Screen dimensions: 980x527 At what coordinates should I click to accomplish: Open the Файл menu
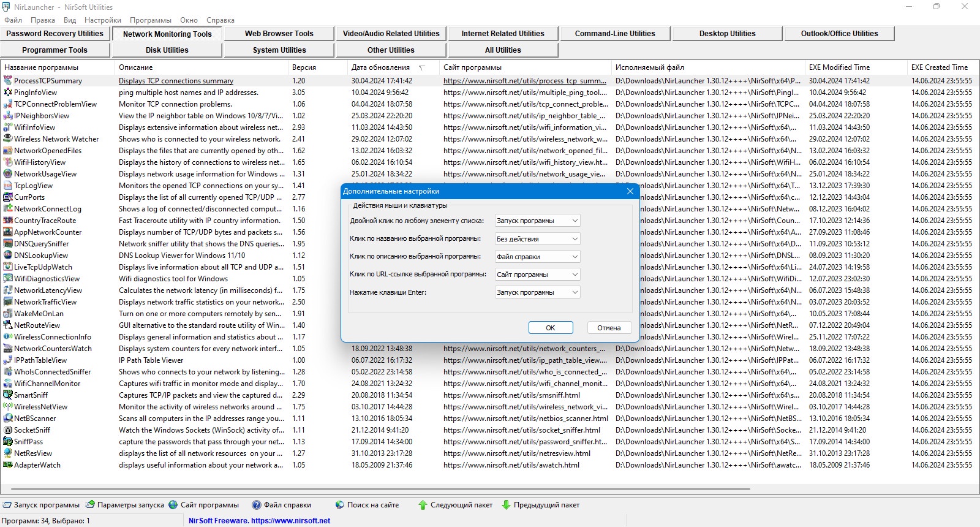pyautogui.click(x=13, y=20)
